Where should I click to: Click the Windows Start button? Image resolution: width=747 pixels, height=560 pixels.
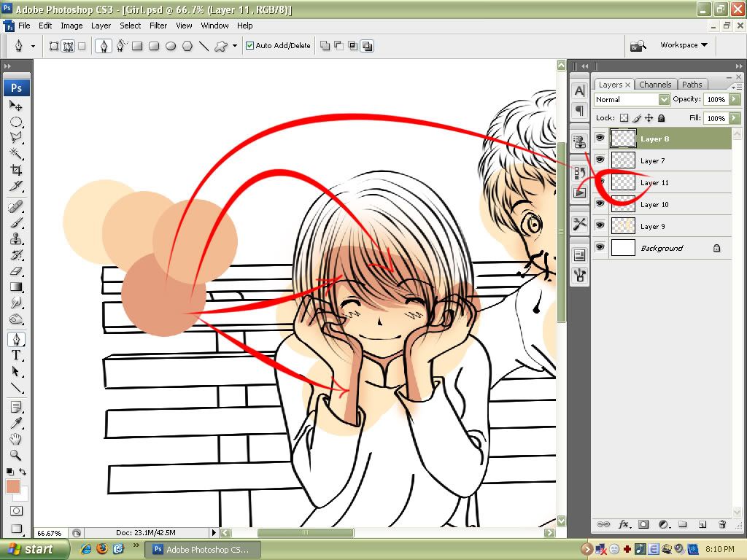coord(34,549)
